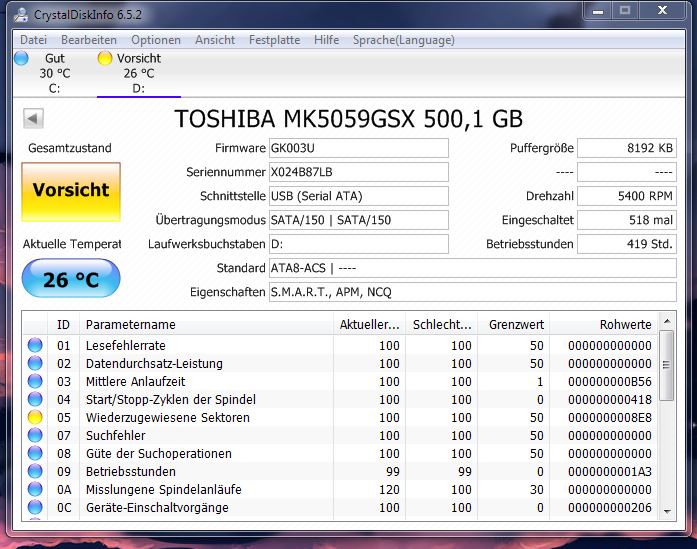Click the ID column header

click(63, 325)
